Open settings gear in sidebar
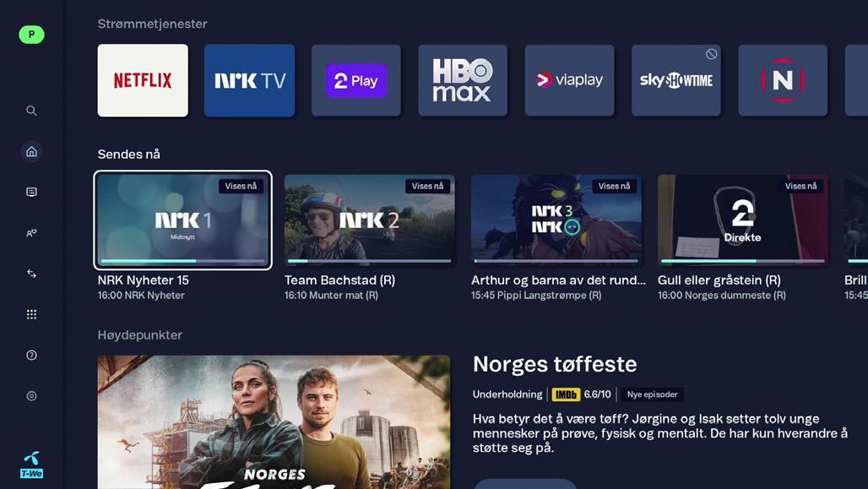 [x=31, y=396]
